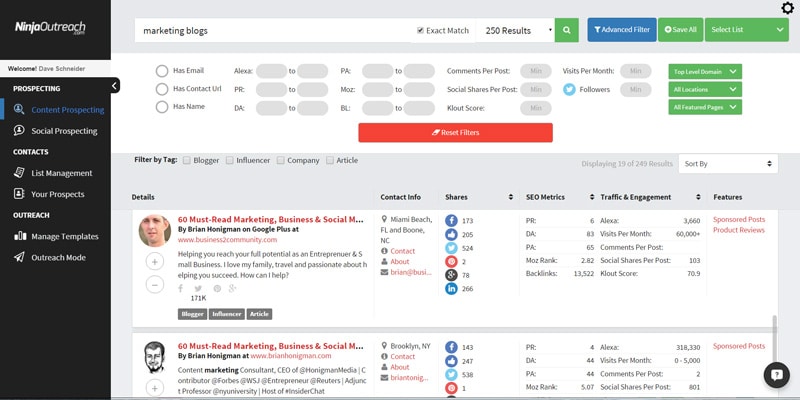Click the minus circle on first result

155,284
